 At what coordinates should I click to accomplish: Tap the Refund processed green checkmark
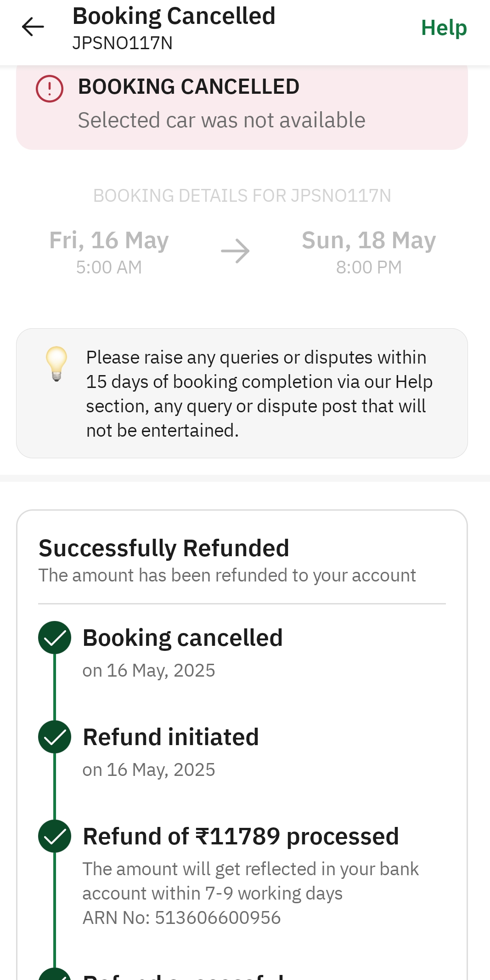pos(55,836)
